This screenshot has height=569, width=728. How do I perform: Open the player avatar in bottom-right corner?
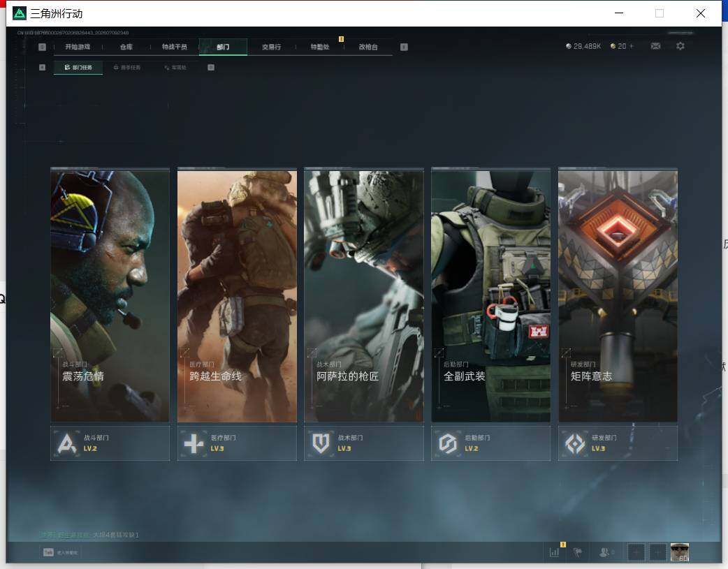point(680,552)
